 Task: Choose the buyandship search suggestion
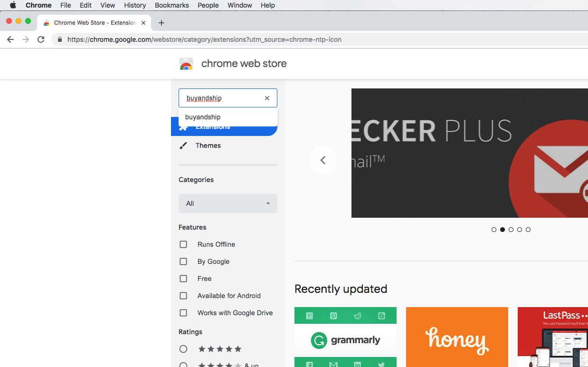203,117
